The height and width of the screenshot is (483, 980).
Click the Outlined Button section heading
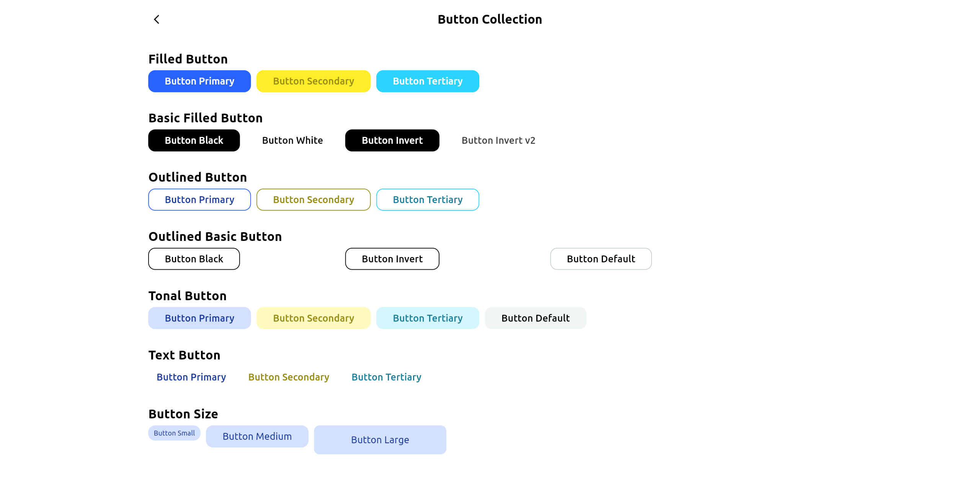[198, 177]
